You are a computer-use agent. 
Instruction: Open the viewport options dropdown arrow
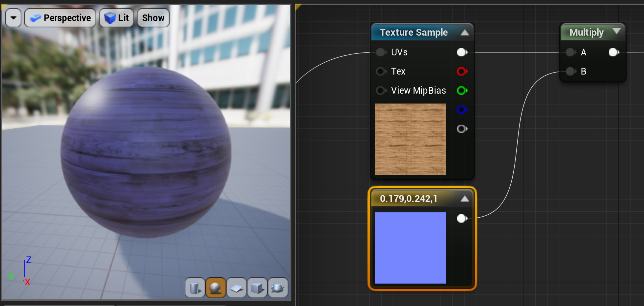point(13,18)
